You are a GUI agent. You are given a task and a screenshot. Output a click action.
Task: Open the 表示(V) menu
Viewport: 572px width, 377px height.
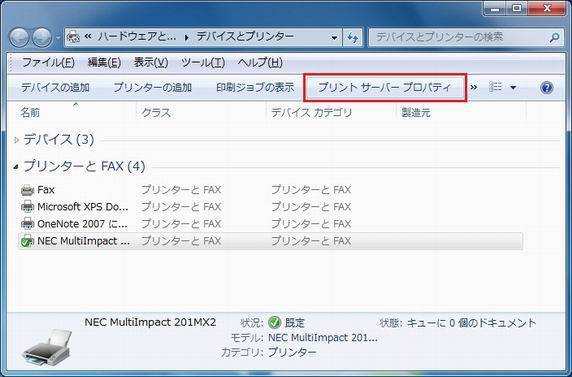coord(151,62)
